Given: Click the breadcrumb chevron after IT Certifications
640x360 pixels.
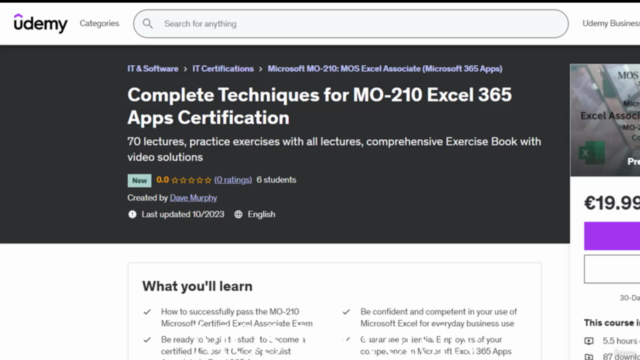Looking at the screenshot, I should point(261,69).
